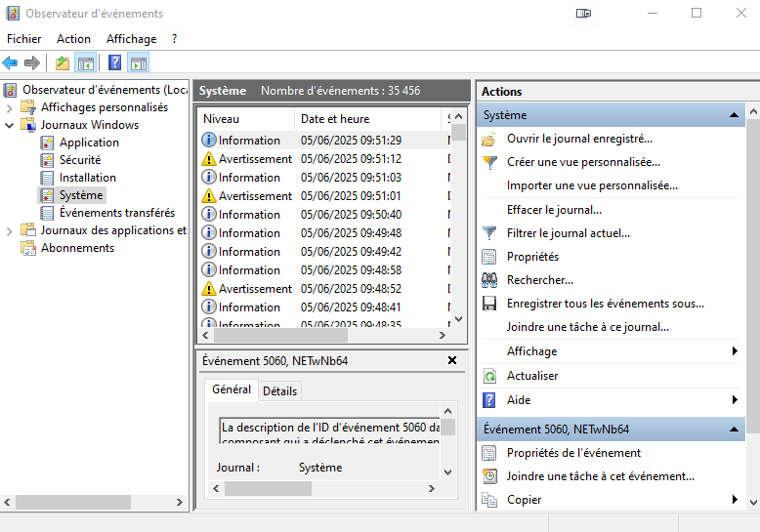
Task: Toggle the action pane with the toolbar button
Action: (139, 63)
